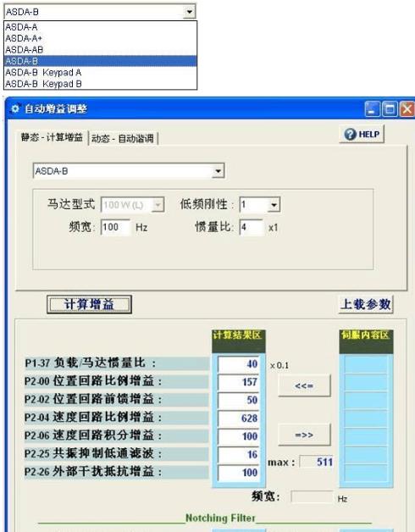
Task: Switch to 静态 - 计算增益 tab
Action: (x=52, y=137)
